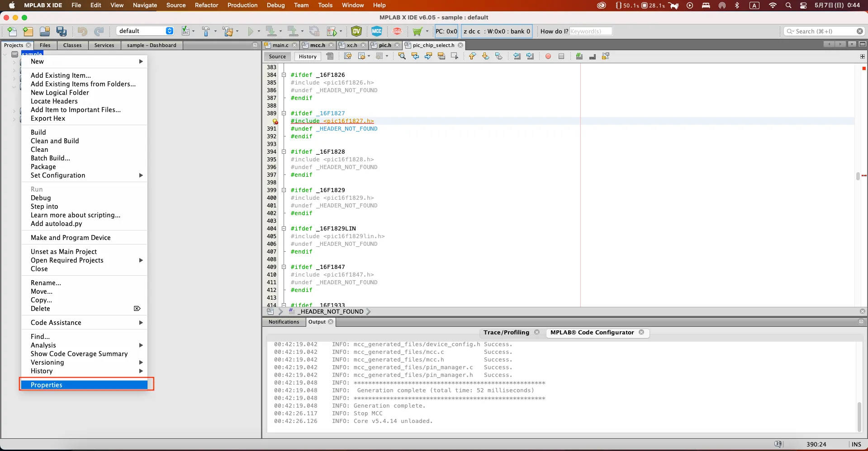Open the Refactor menu in menu bar

tap(206, 5)
